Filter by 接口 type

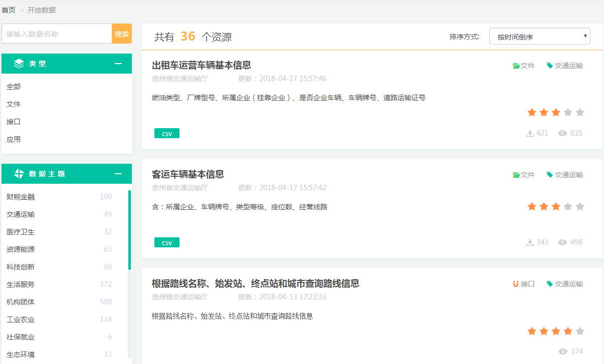pyautogui.click(x=14, y=122)
